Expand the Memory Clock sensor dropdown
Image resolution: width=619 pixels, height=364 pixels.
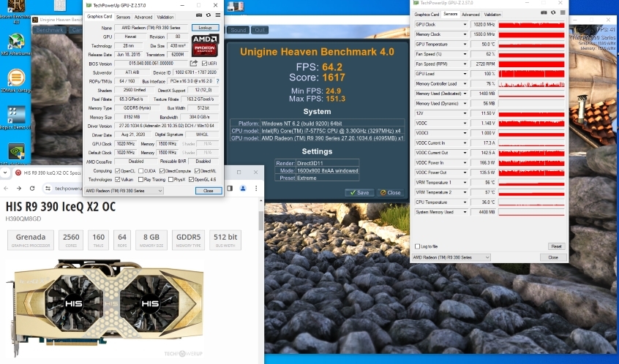pyautogui.click(x=465, y=34)
